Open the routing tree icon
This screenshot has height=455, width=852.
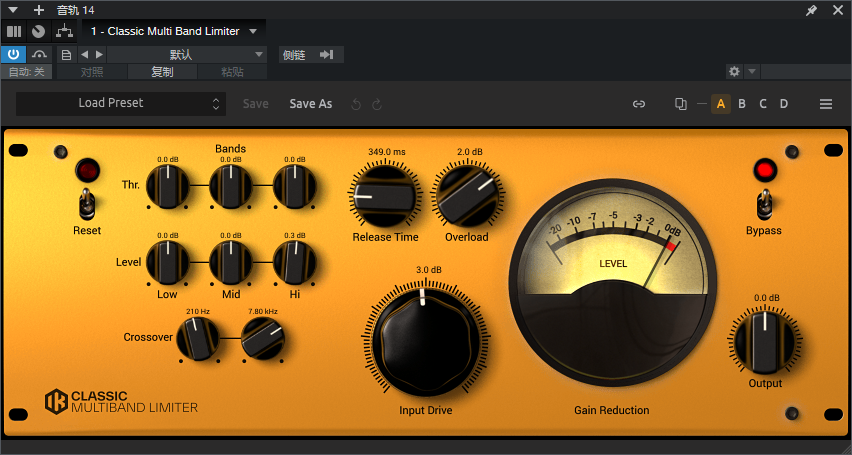pyautogui.click(x=64, y=32)
